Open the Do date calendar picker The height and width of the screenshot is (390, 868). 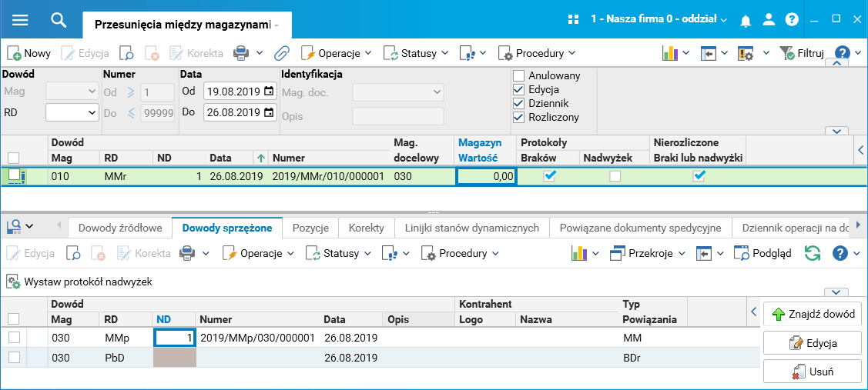pos(269,112)
